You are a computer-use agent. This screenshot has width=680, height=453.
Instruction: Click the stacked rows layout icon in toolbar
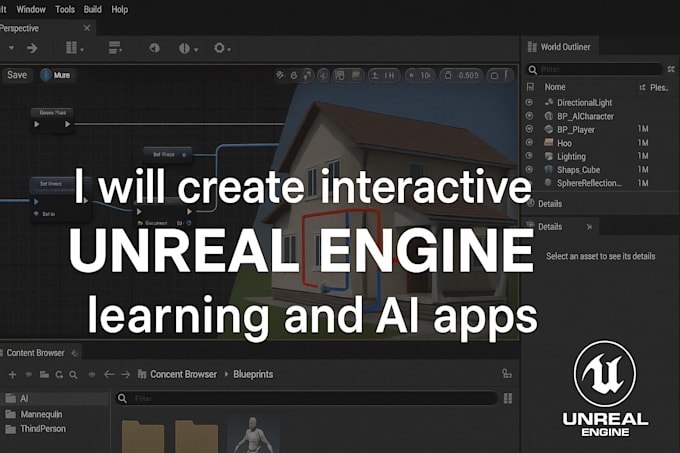[x=115, y=48]
